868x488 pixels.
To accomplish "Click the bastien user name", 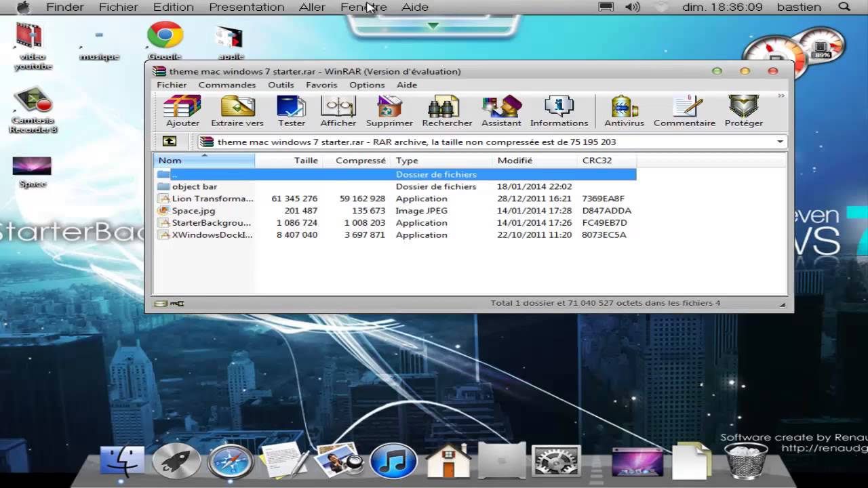I will 798,7.
